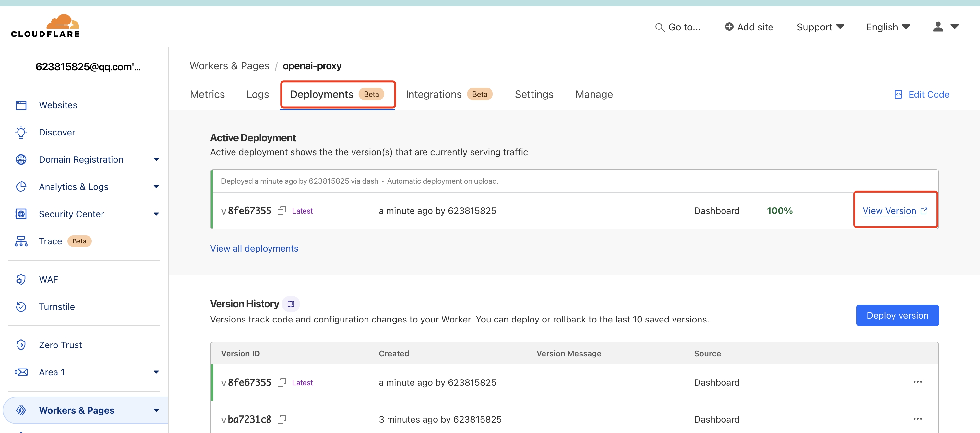The image size is (980, 433).
Task: Open WAF in sidebar
Action: click(x=48, y=279)
